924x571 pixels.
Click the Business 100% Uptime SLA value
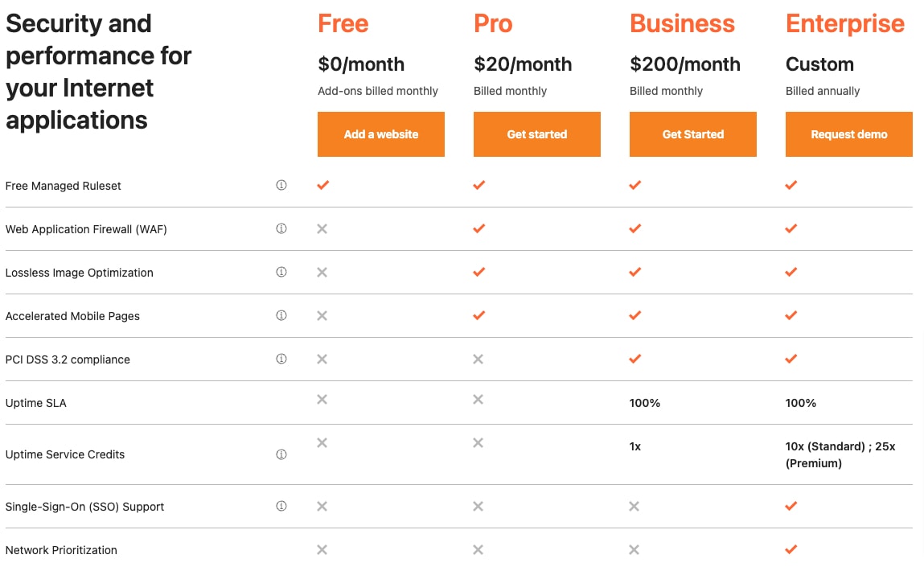(645, 403)
